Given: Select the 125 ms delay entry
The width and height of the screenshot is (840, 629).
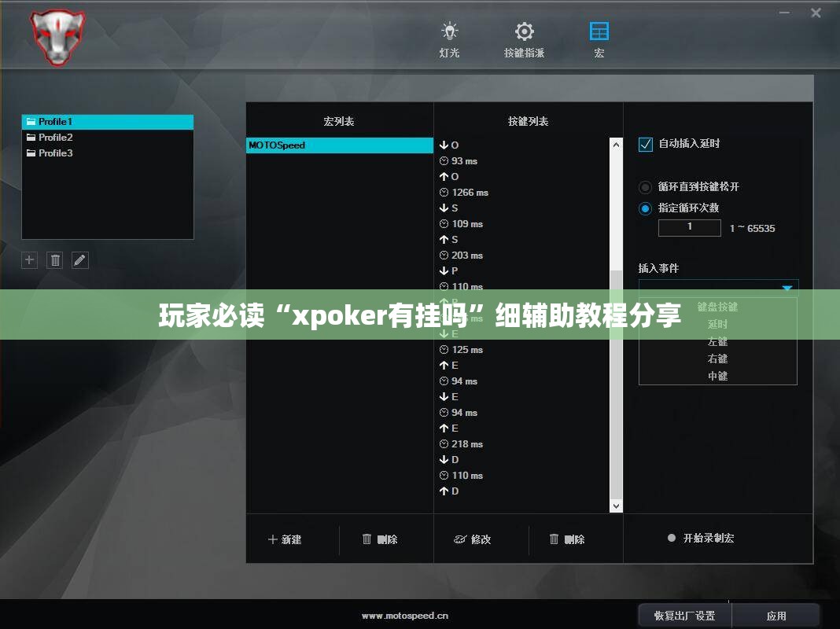Looking at the screenshot, I should (x=461, y=350).
